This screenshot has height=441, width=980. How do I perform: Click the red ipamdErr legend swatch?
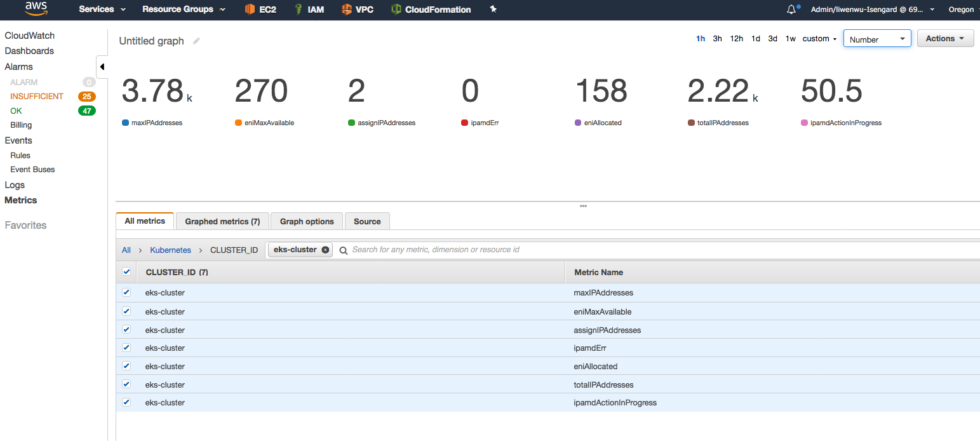point(465,123)
